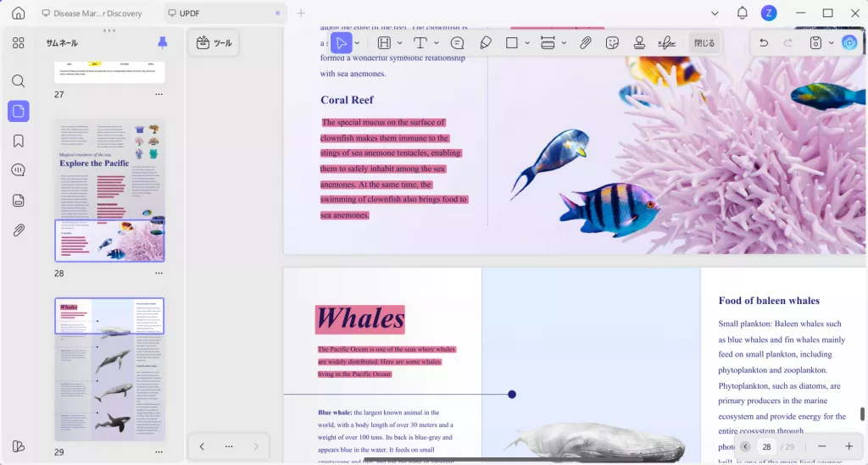Open the ツール tools menu button
This screenshot has width=868, height=465.
coord(214,42)
